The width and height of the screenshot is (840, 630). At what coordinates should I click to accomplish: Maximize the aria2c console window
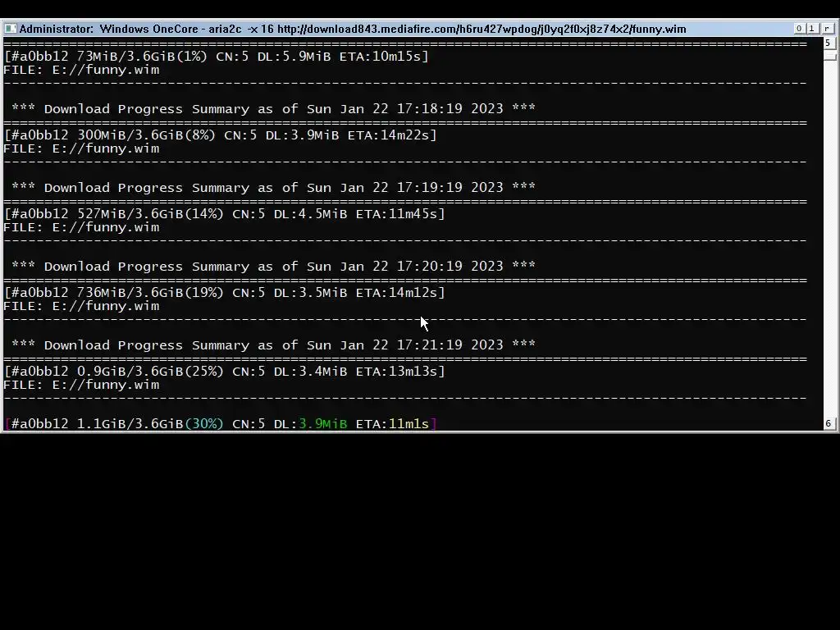coord(812,29)
